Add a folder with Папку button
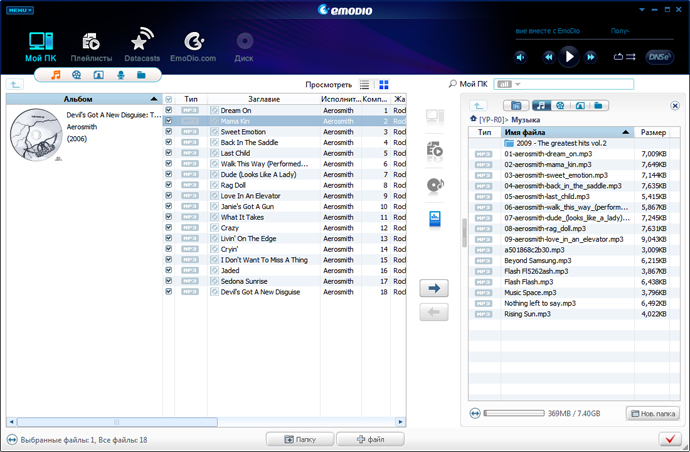 (300, 439)
